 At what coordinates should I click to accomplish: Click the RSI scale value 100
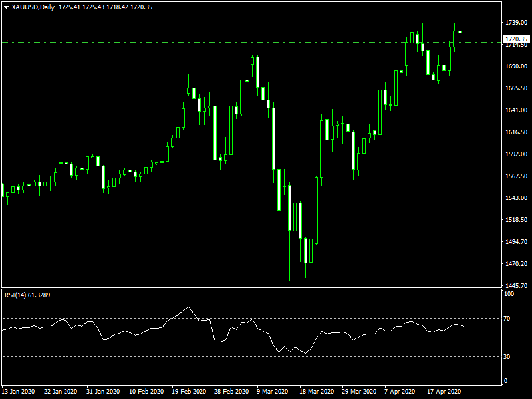click(509, 294)
